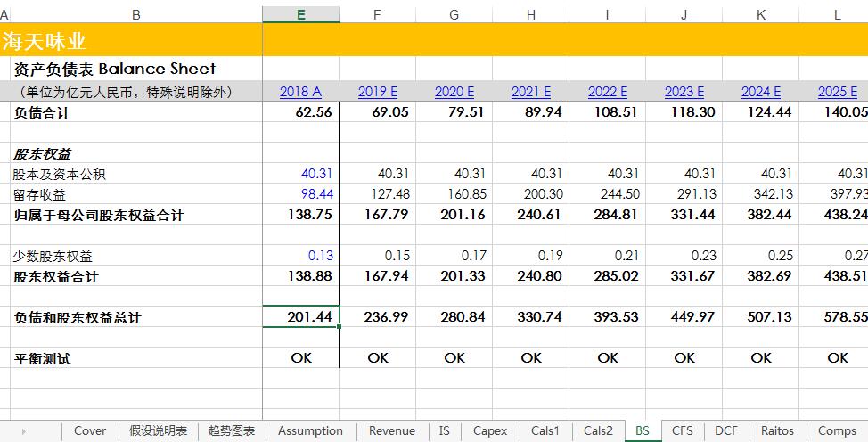Click the cell with value 62.56
The width and height of the screenshot is (868, 442).
pyautogui.click(x=300, y=112)
